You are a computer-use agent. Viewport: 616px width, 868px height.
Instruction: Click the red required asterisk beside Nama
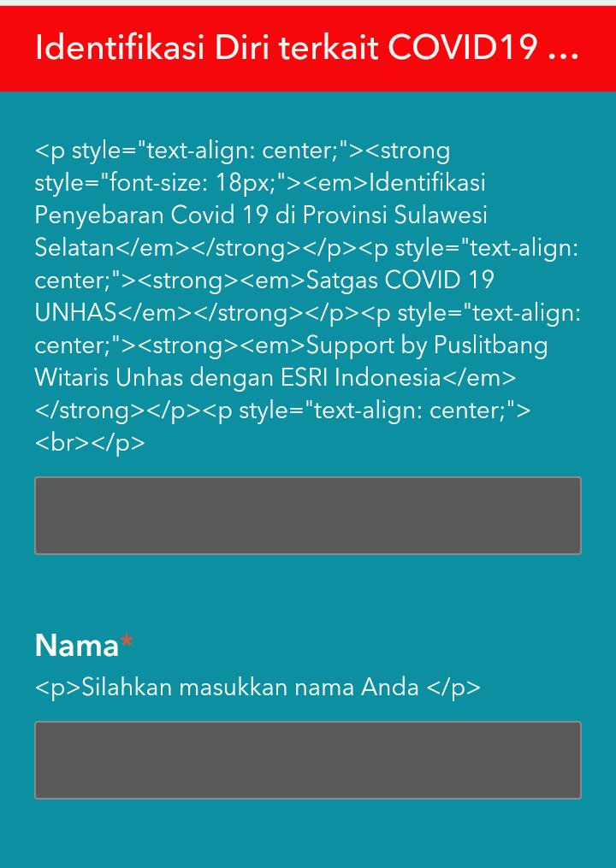click(x=127, y=641)
